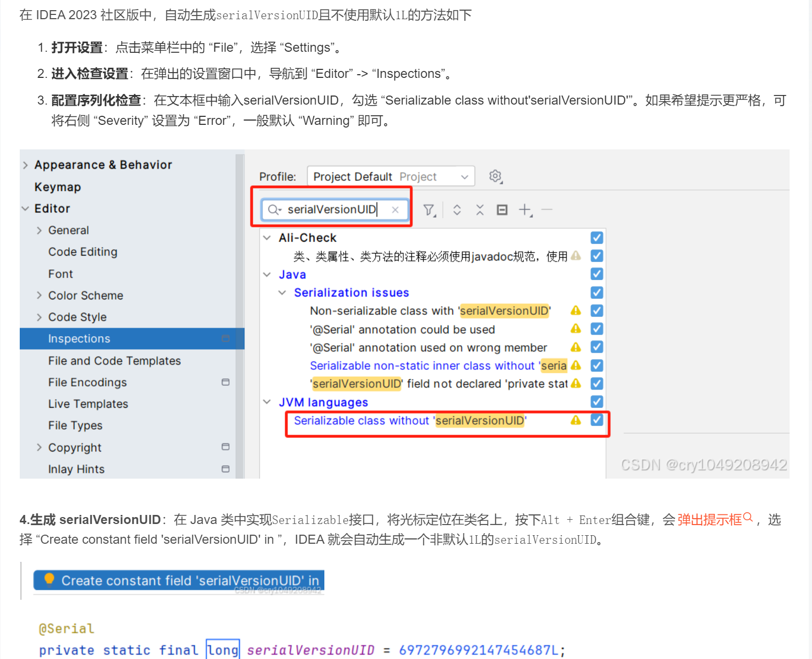Screen dimensions: 812x659
Task: Toggle the Java group checkbox
Action: coord(597,274)
